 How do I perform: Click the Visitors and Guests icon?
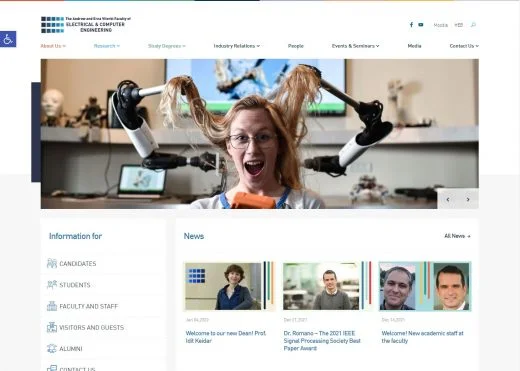tap(52, 327)
